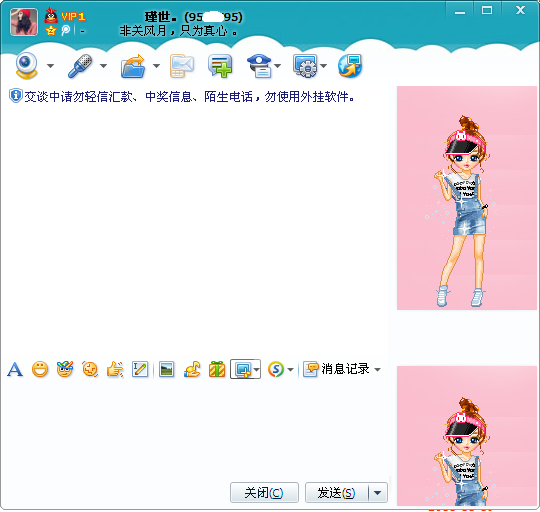Screen dimensions: 540x512
Task: Start a voice call with microphone icon
Action: pyautogui.click(x=80, y=65)
